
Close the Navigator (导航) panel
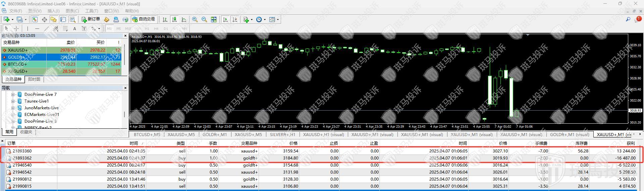125,88
